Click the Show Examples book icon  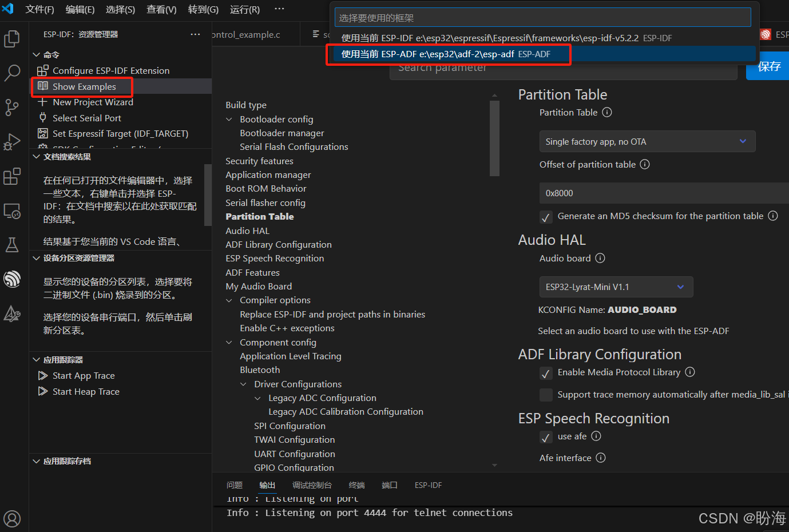(x=42, y=86)
